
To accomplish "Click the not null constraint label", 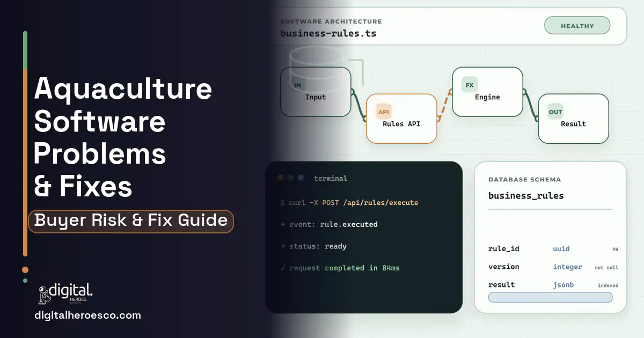I will [x=606, y=267].
